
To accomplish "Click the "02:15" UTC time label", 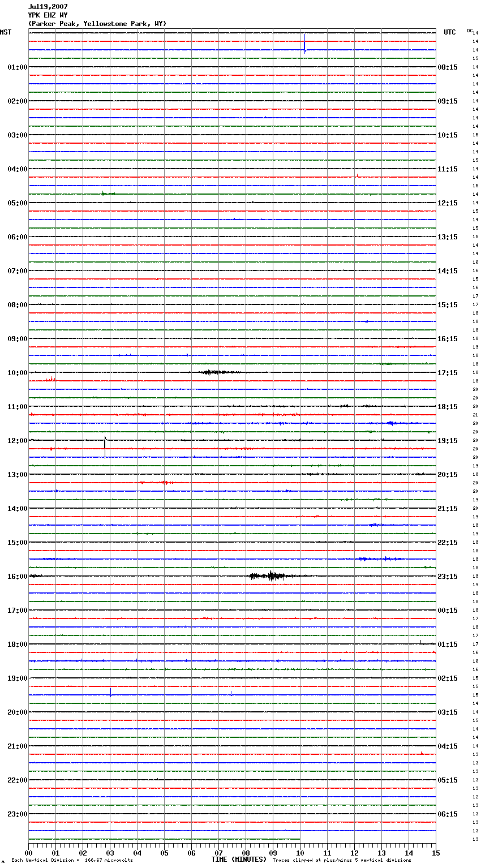I will coord(448,678).
